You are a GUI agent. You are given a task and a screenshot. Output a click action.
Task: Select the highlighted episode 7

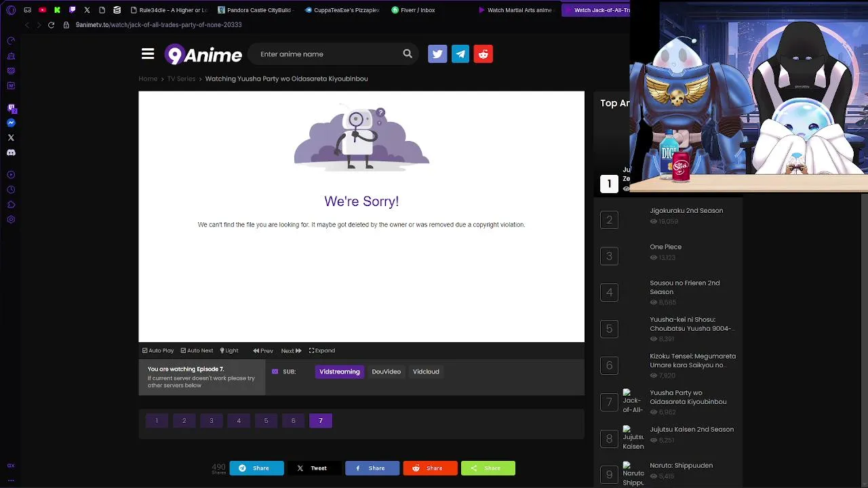(x=321, y=421)
